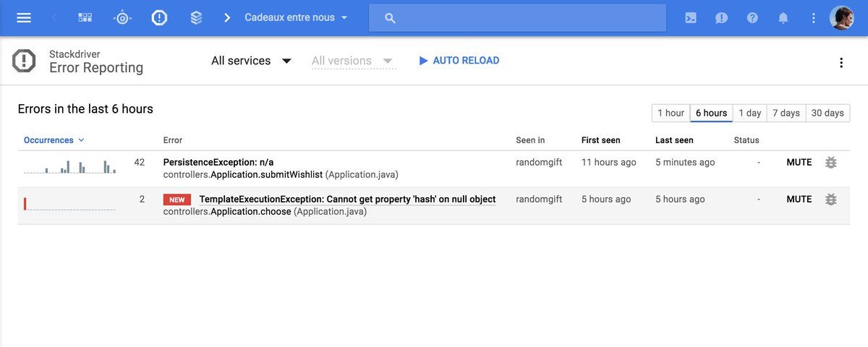
Task: Open the PersistenceException: n/a error link
Action: click(218, 163)
